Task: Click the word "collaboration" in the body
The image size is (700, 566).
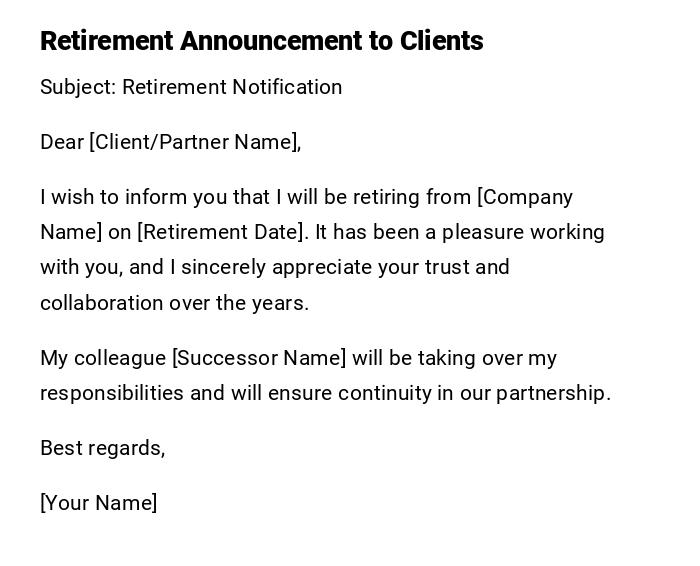Action: point(101,303)
